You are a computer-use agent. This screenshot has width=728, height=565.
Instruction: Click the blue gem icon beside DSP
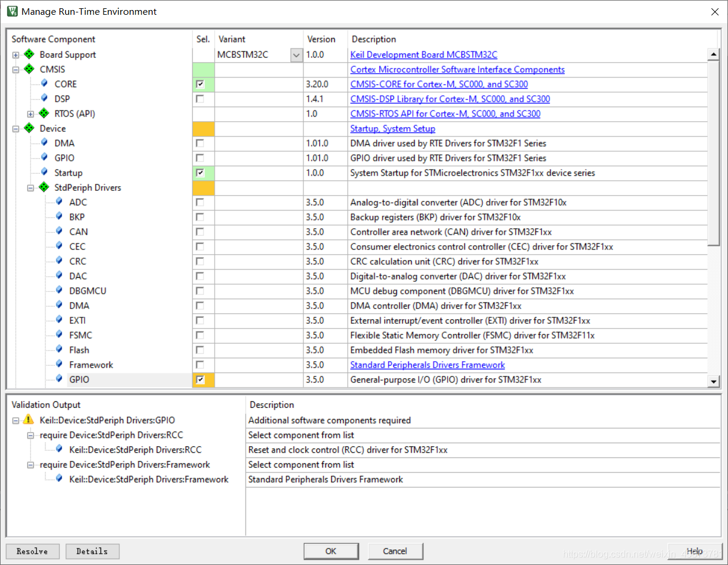click(x=44, y=98)
